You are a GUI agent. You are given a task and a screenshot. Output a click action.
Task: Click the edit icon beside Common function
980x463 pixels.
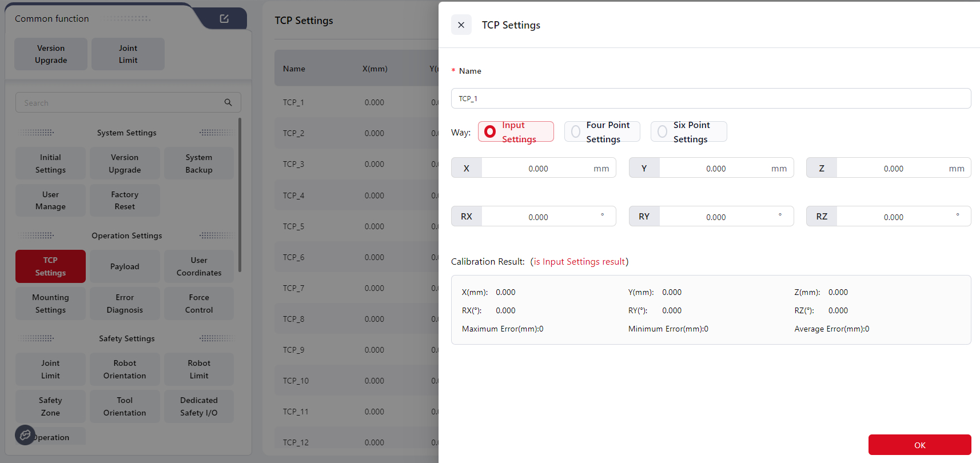224,19
